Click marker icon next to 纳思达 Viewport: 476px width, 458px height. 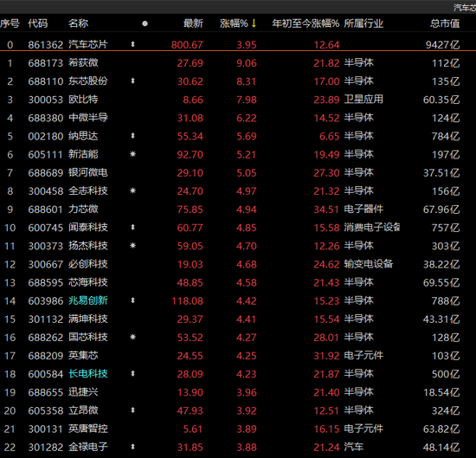pos(132,136)
